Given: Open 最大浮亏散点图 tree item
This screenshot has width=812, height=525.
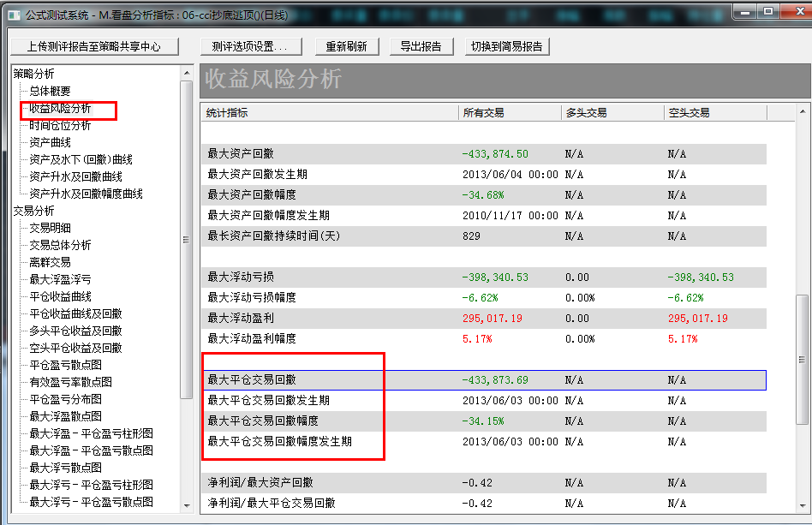Looking at the screenshot, I should (65, 468).
